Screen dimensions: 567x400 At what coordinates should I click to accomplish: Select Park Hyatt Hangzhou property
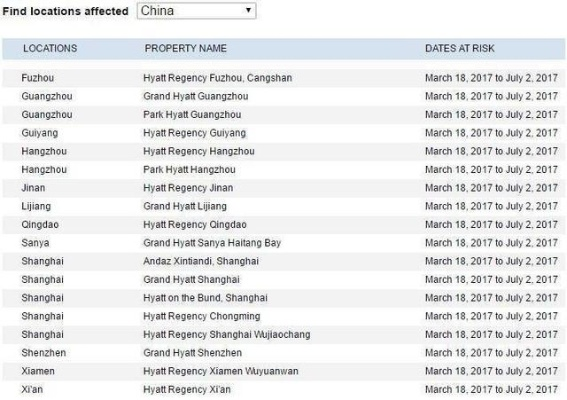pos(189,170)
